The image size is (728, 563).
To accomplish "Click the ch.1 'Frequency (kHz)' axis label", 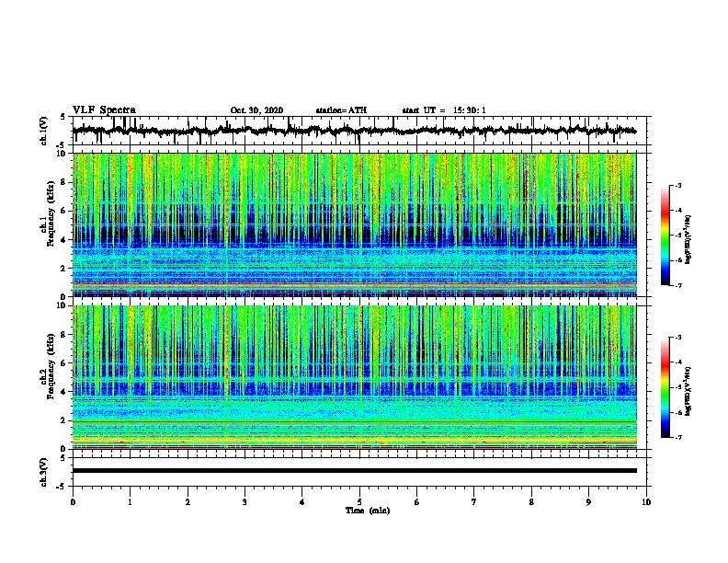I will pyautogui.click(x=51, y=213).
